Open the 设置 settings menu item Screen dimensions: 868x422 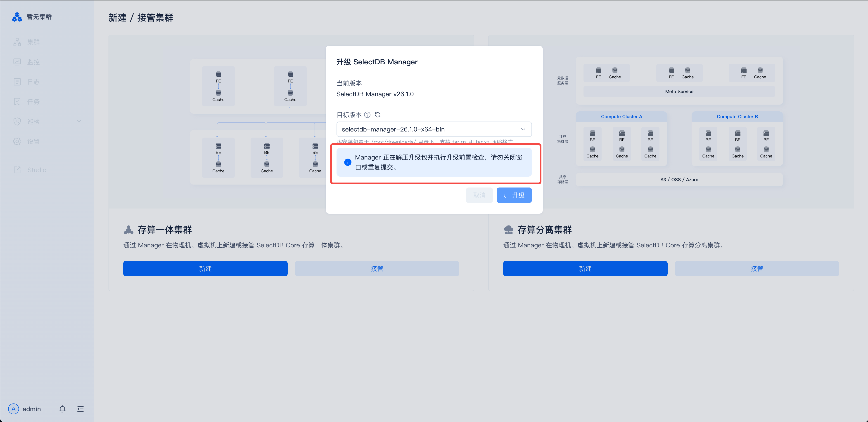click(47, 141)
